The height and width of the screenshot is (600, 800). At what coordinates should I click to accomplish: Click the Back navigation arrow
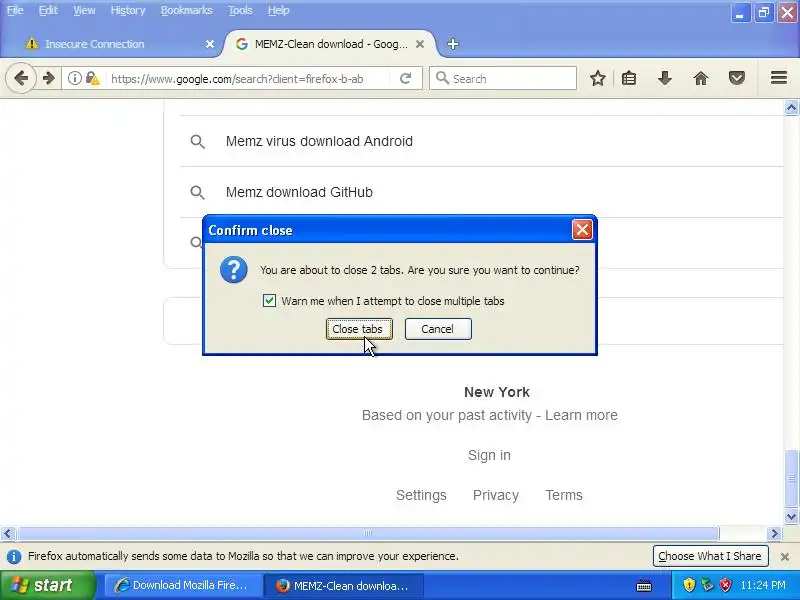click(21, 78)
